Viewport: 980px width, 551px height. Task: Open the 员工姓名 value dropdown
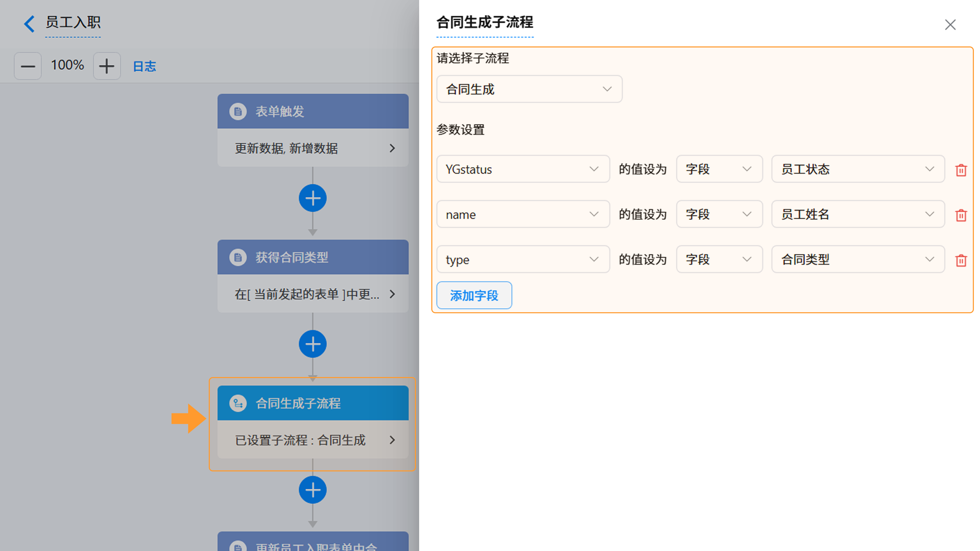pos(858,214)
